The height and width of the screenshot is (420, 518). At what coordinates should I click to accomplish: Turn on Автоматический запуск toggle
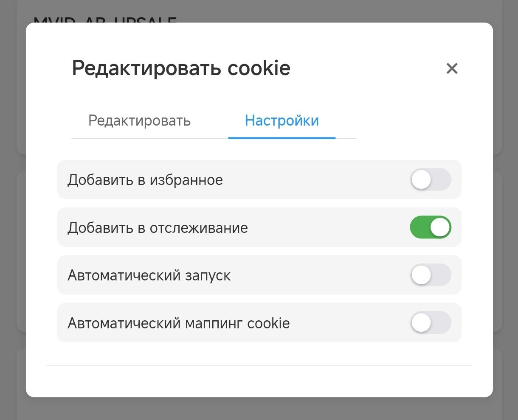point(430,275)
